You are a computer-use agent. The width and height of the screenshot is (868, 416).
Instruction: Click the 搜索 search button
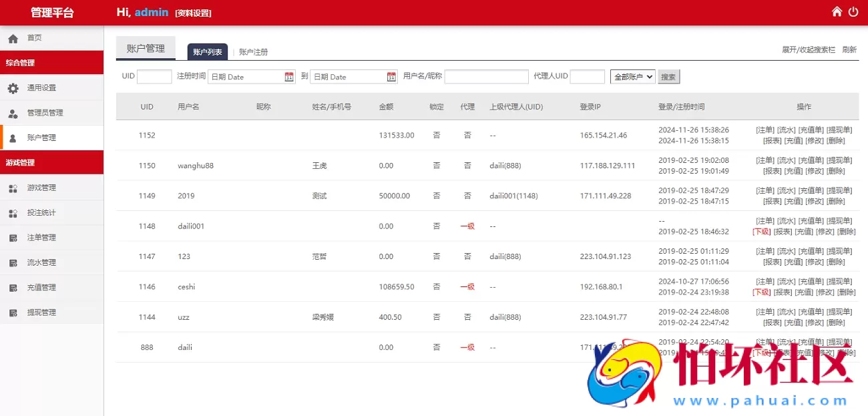coord(668,76)
